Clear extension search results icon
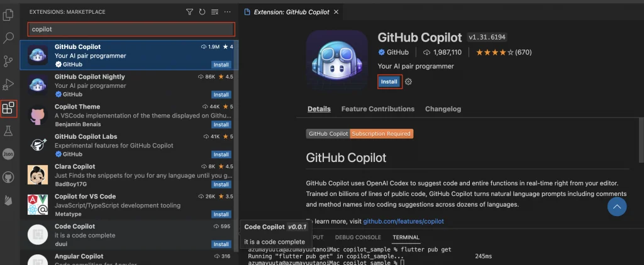 pos(214,12)
